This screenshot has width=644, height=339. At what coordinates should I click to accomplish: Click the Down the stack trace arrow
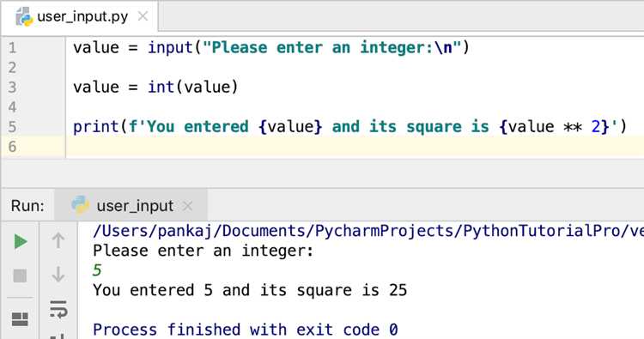(x=58, y=274)
